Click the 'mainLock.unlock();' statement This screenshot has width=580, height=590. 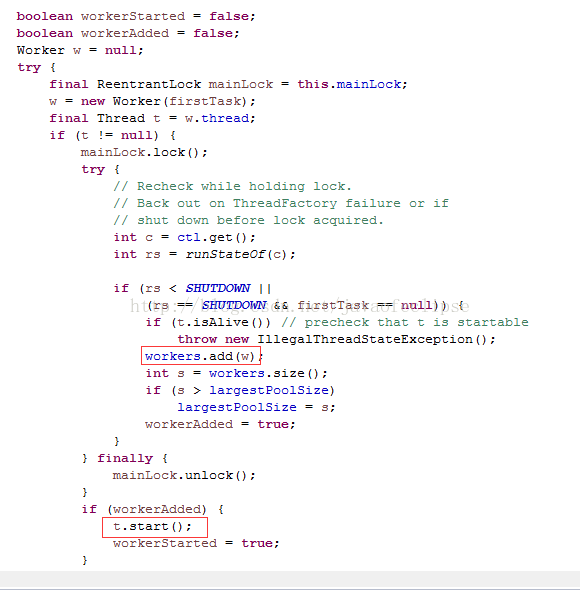[184, 475]
